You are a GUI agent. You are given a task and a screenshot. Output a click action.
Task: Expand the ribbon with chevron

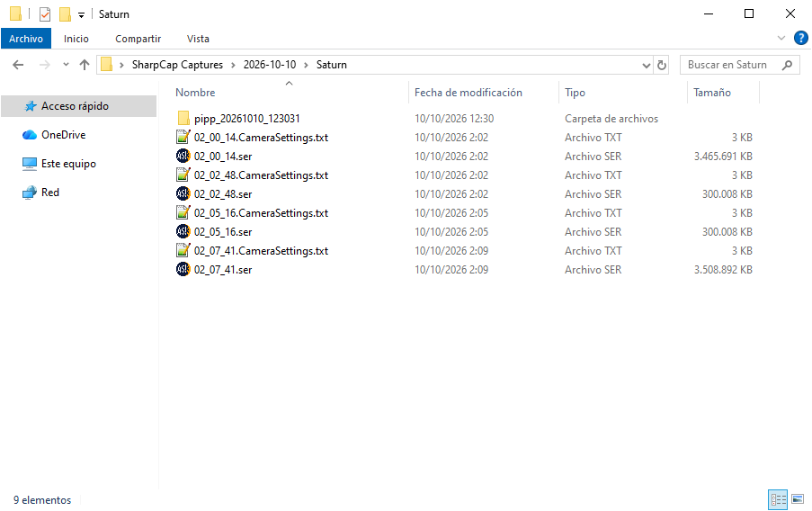[x=781, y=38]
